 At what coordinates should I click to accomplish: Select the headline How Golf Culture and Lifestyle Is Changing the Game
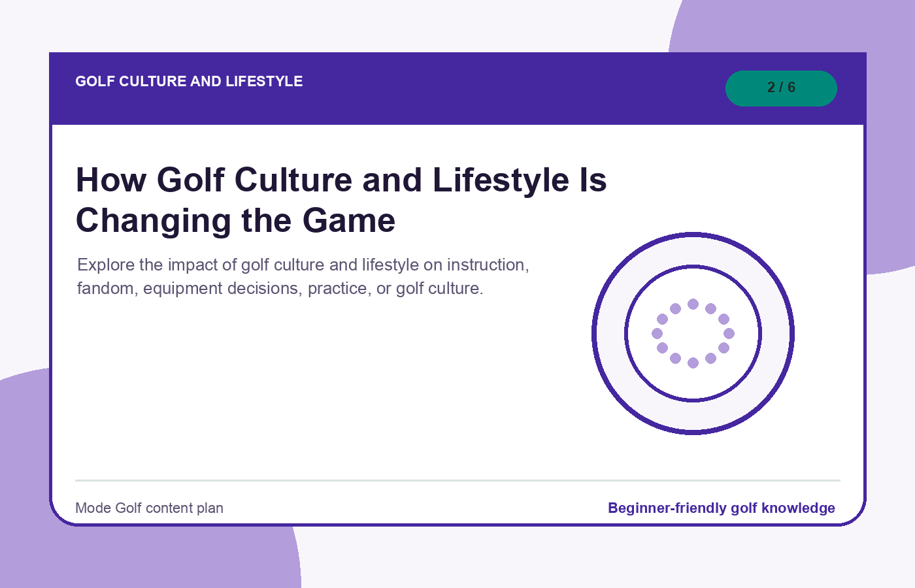tap(341, 200)
